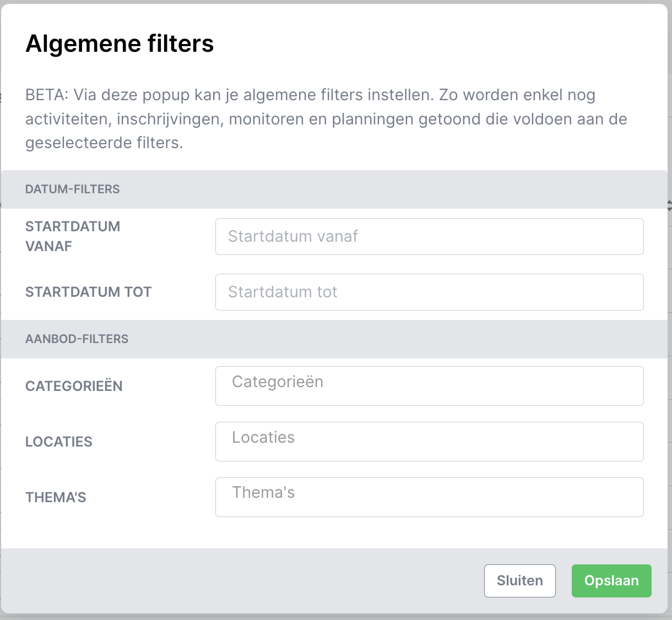Viewport: 672px width, 620px height.
Task: Open the Categorieën multi-select box
Action: [x=429, y=386]
